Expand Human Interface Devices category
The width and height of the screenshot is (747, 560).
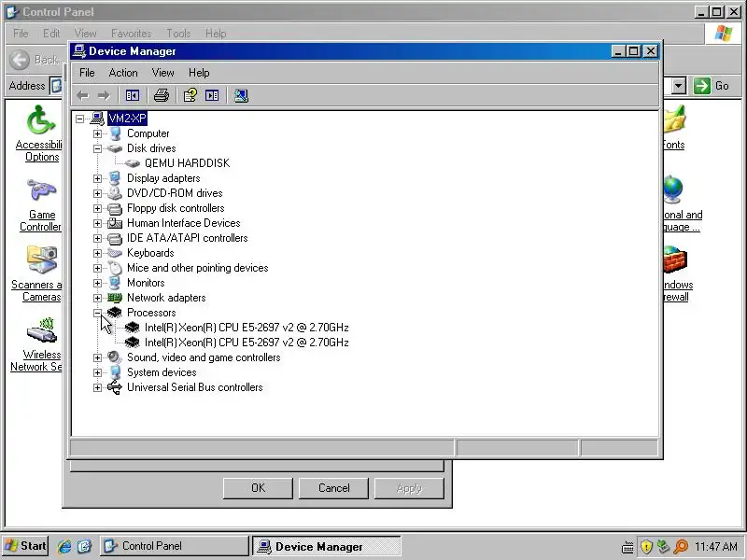97,223
